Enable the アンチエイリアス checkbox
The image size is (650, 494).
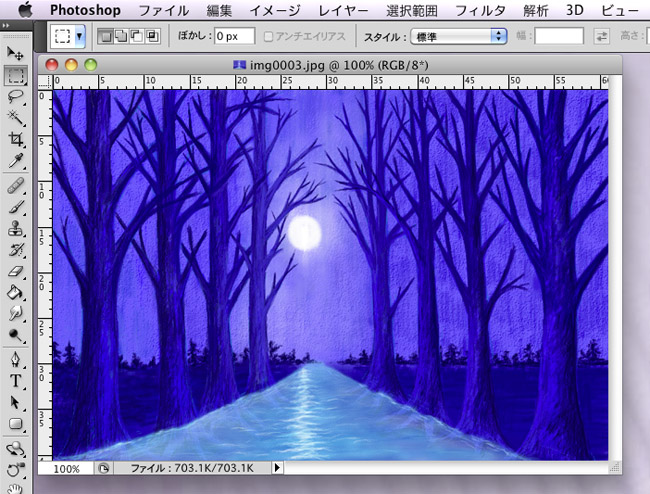268,36
